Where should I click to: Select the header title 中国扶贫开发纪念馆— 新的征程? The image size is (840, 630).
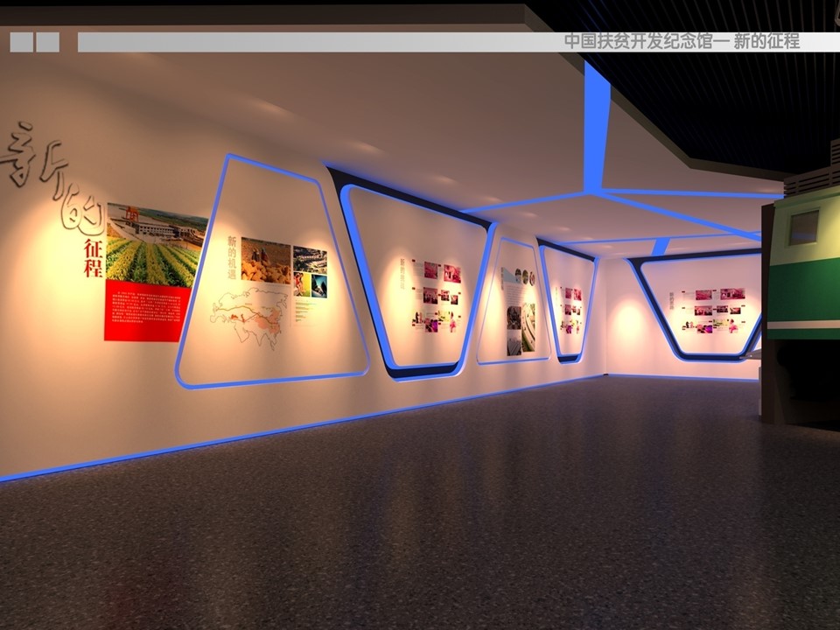[x=681, y=41]
